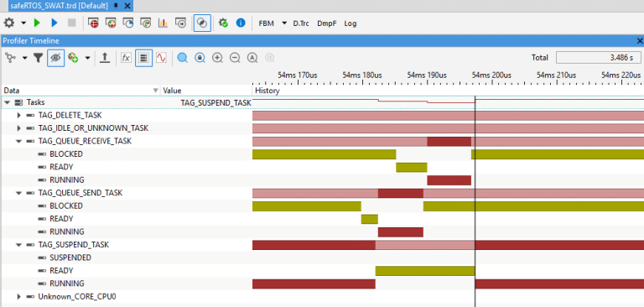644x307 pixels.
Task: Zoom in with the plus magnifier
Action: [x=217, y=58]
